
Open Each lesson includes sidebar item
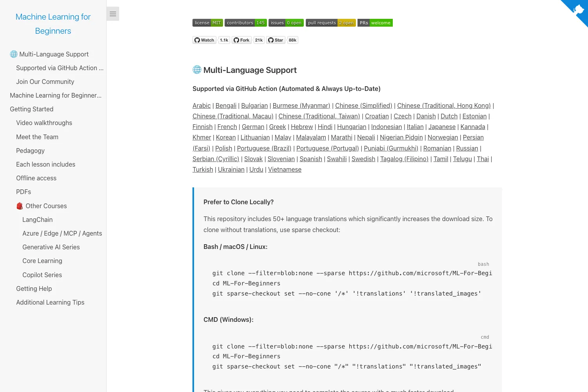click(x=45, y=164)
